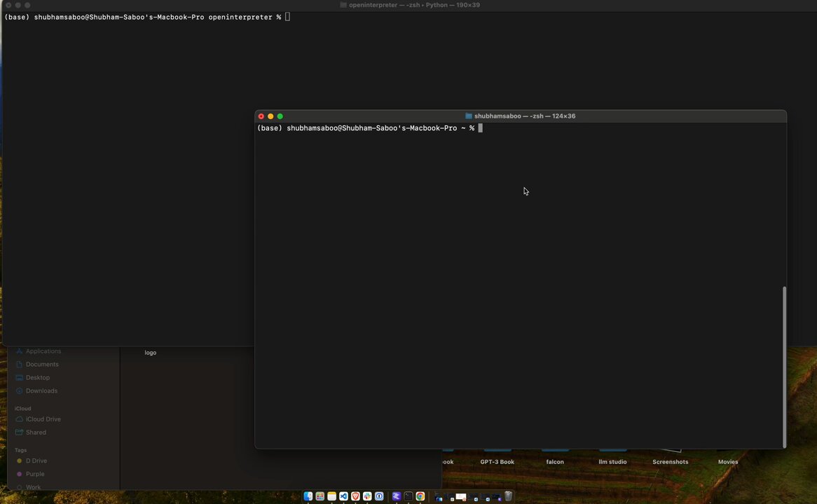Image resolution: width=817 pixels, height=504 pixels.
Task: Select Desktop in the Finder sidebar
Action: coord(38,377)
